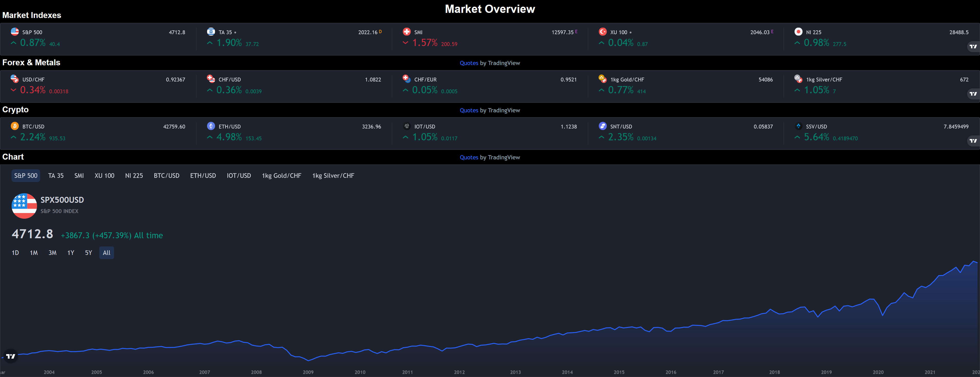This screenshot has height=377, width=980.
Task: Click the SMI Swiss flag icon
Action: coord(406,32)
